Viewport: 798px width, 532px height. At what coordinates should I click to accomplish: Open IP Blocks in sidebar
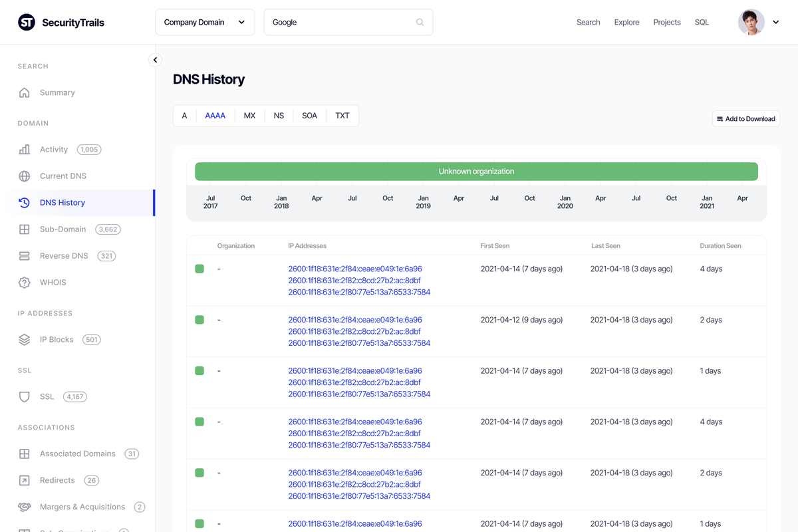point(57,340)
